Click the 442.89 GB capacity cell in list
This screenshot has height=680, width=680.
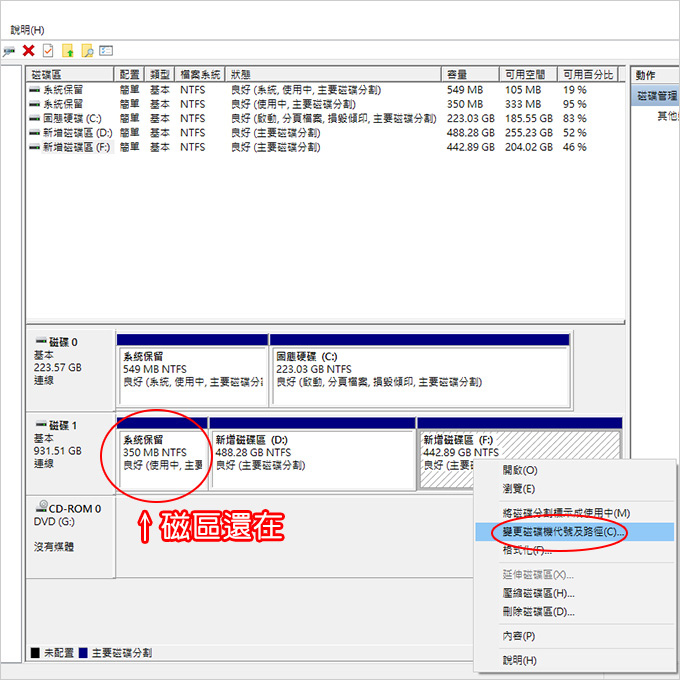click(471, 147)
